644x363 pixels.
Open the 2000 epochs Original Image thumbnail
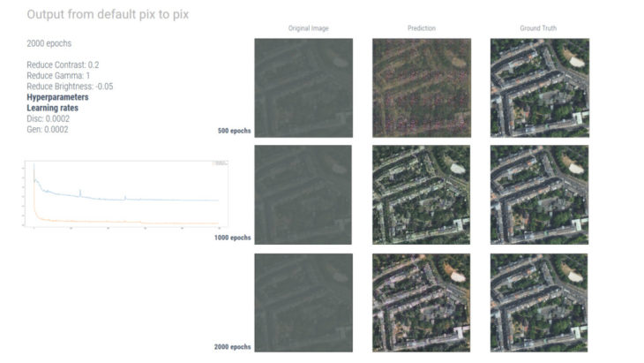(303, 303)
